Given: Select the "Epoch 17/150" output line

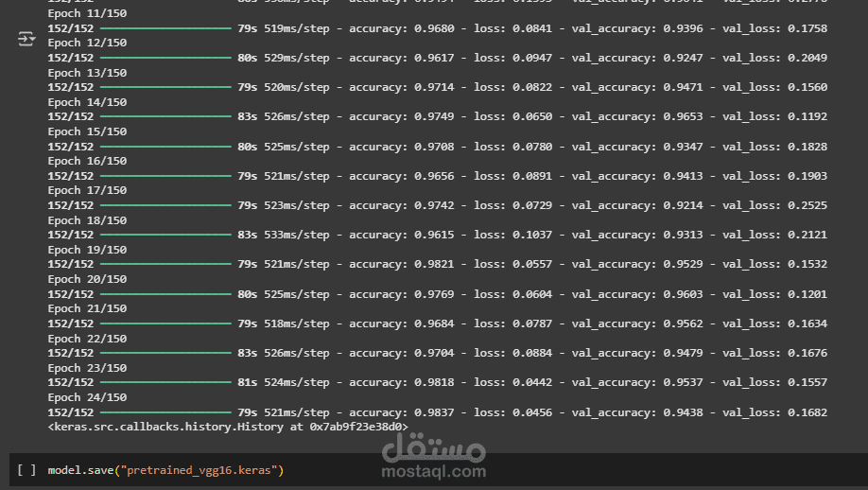Looking at the screenshot, I should pyautogui.click(x=87, y=190).
